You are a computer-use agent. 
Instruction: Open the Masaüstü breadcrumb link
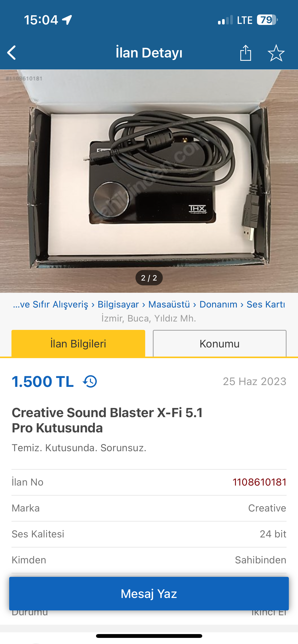pyautogui.click(x=169, y=304)
